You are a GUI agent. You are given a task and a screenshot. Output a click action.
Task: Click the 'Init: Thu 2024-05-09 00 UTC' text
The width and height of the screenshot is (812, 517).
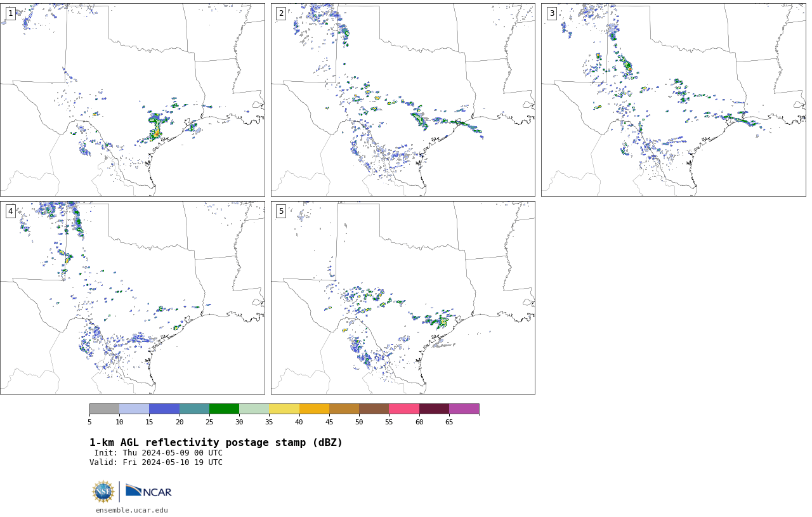(x=159, y=453)
